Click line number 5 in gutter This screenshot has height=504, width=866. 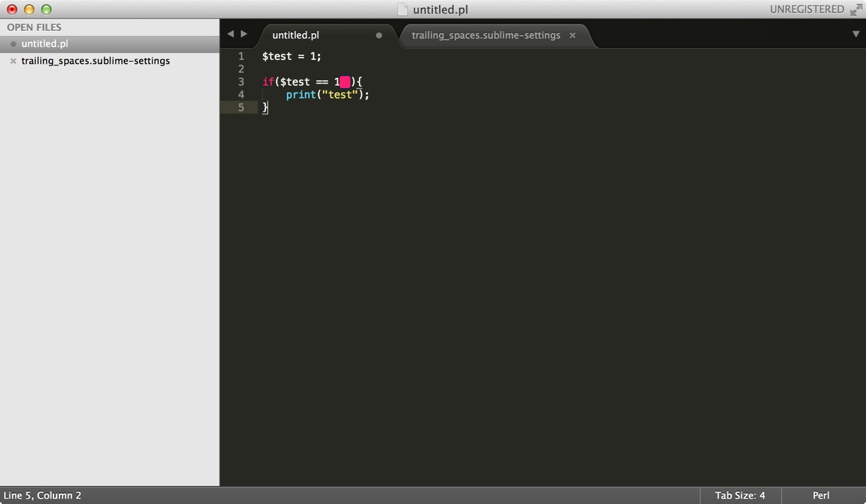pyautogui.click(x=241, y=107)
